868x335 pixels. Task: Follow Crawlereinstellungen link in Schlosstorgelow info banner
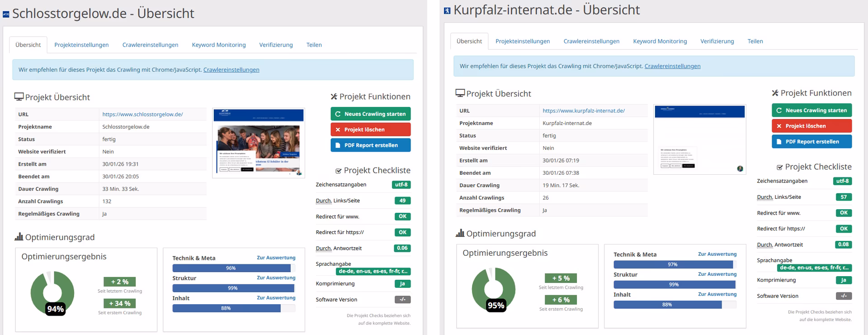click(x=231, y=70)
